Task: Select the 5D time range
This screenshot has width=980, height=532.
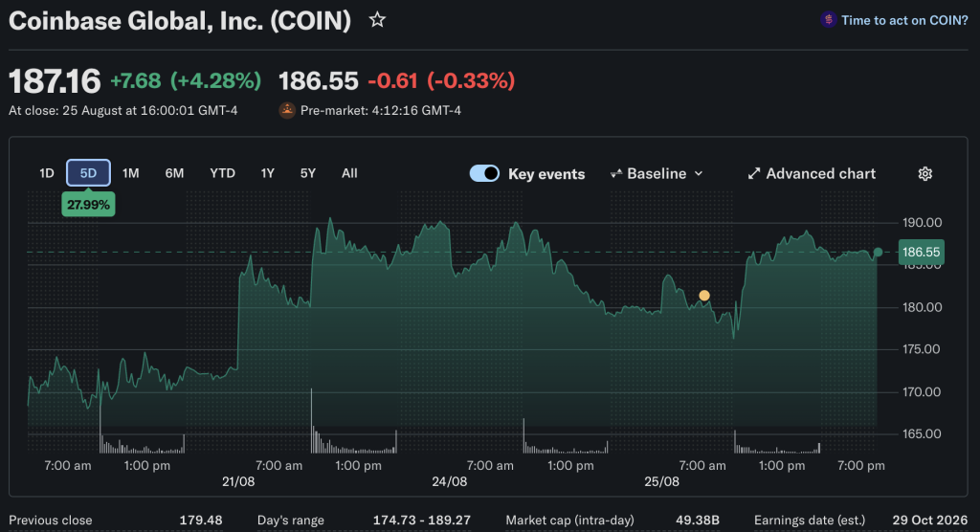Action: click(x=88, y=173)
